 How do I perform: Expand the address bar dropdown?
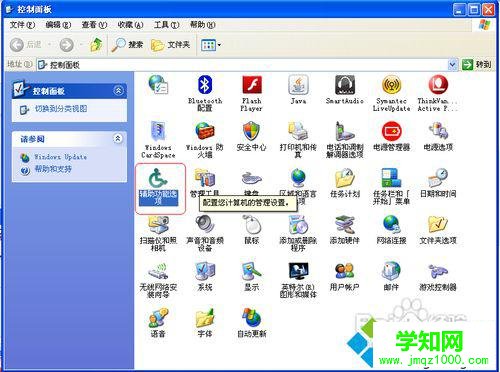click(x=452, y=65)
